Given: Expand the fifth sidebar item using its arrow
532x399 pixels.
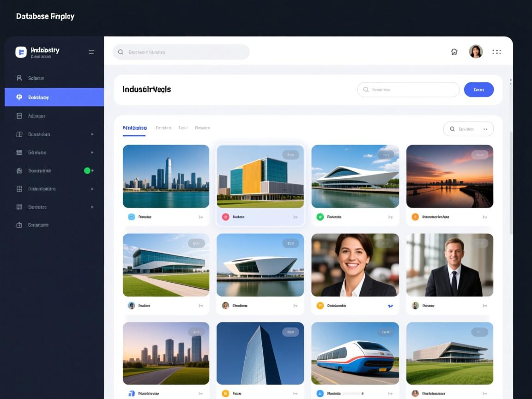Looking at the screenshot, I should (x=92, y=152).
